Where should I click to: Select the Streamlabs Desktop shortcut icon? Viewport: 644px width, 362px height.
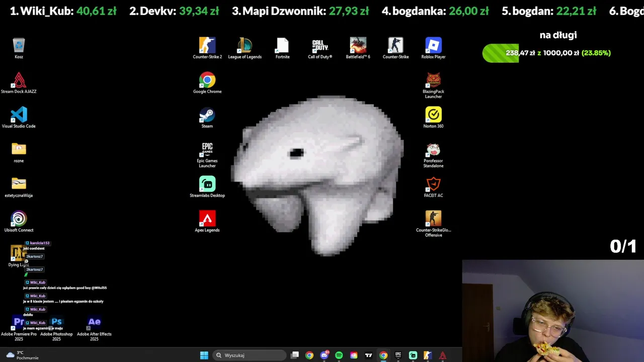pos(207,188)
